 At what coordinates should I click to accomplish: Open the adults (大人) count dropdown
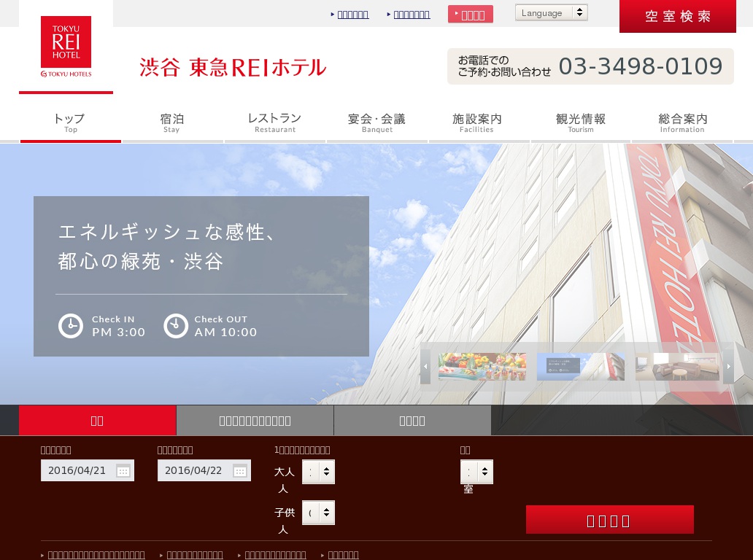pos(318,472)
